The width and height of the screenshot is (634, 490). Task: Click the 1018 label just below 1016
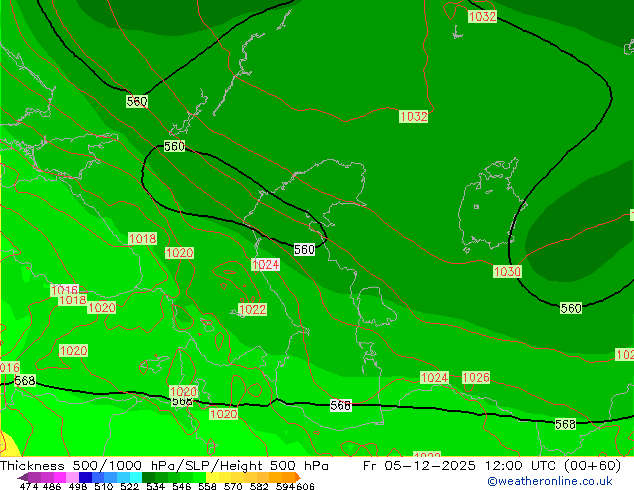[x=73, y=300]
